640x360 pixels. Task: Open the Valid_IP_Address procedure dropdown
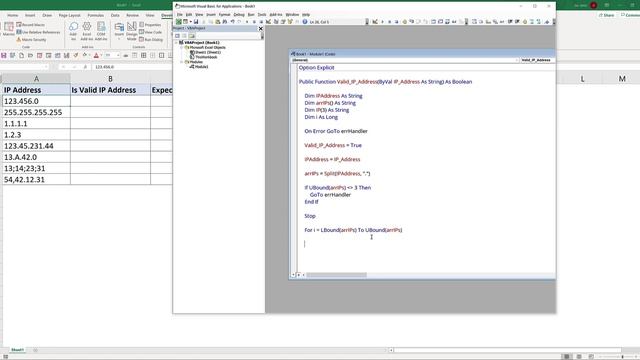(x=537, y=60)
